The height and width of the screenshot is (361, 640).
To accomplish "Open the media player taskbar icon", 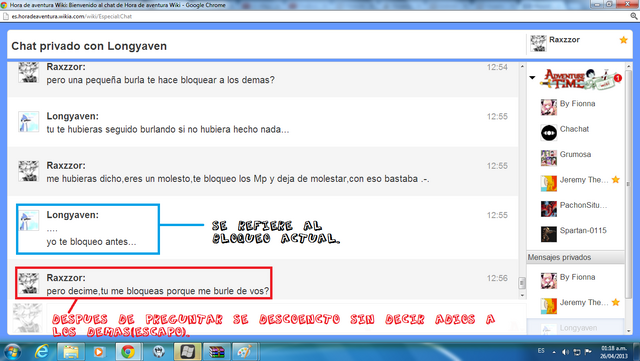I will pos(99,352).
